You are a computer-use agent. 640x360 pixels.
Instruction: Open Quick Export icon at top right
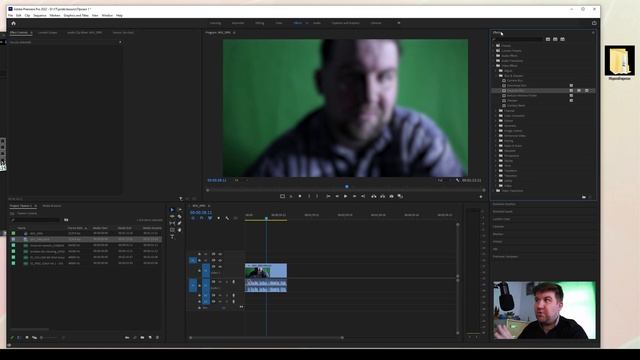[x=594, y=23]
